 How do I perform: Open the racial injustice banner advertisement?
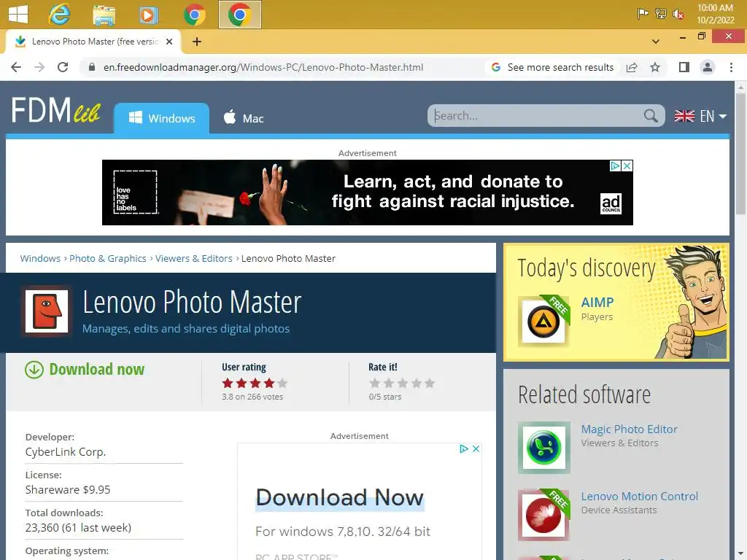coord(368,192)
